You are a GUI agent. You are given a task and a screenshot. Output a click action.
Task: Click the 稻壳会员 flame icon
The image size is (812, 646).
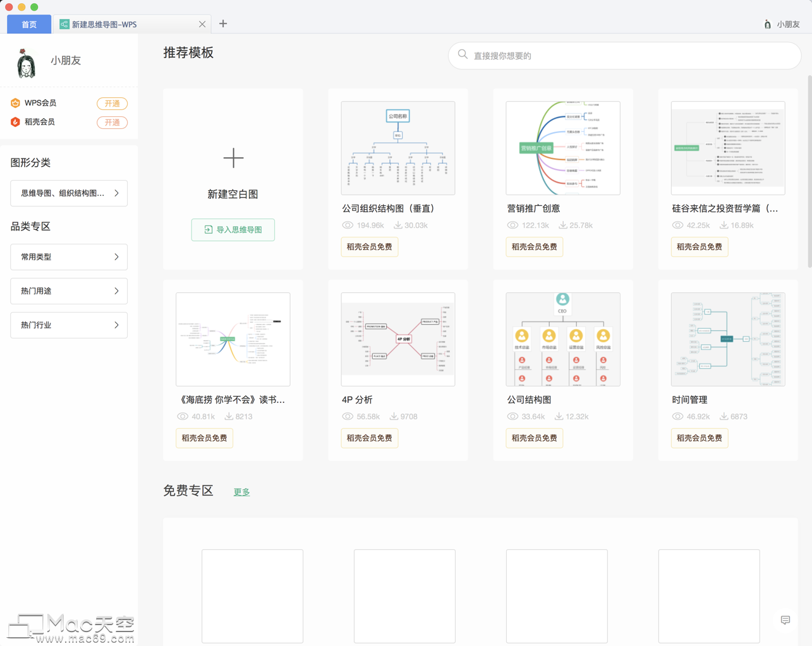point(15,122)
